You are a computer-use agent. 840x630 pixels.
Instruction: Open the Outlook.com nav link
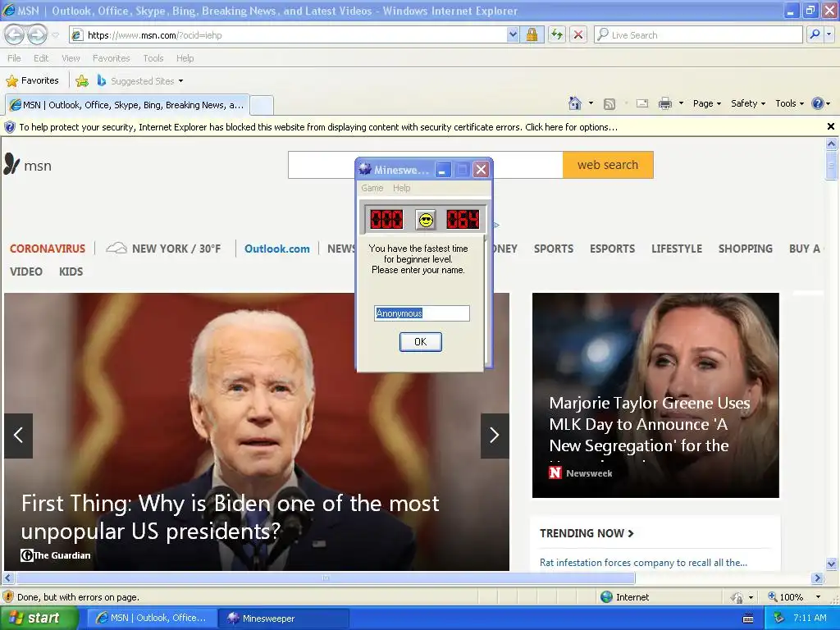click(277, 249)
